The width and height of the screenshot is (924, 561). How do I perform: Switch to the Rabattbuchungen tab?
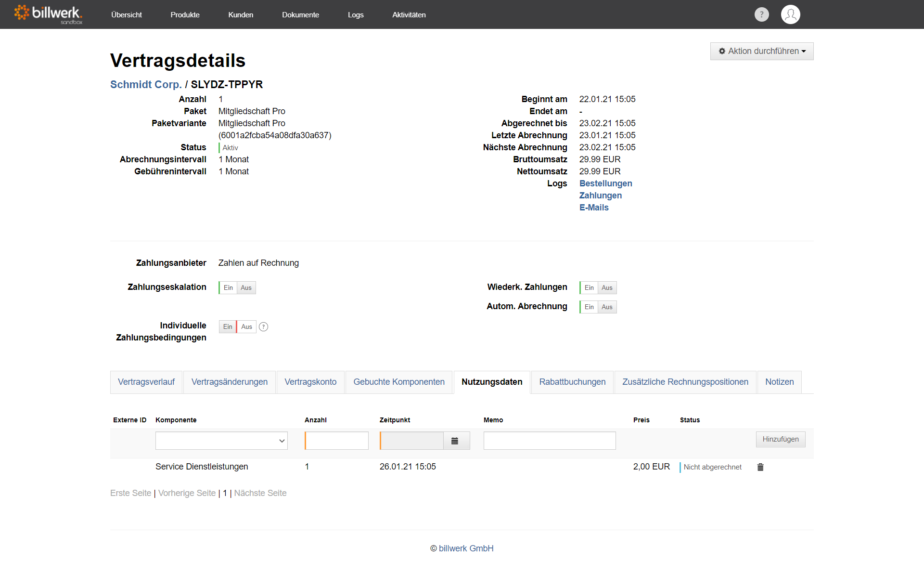point(572,382)
